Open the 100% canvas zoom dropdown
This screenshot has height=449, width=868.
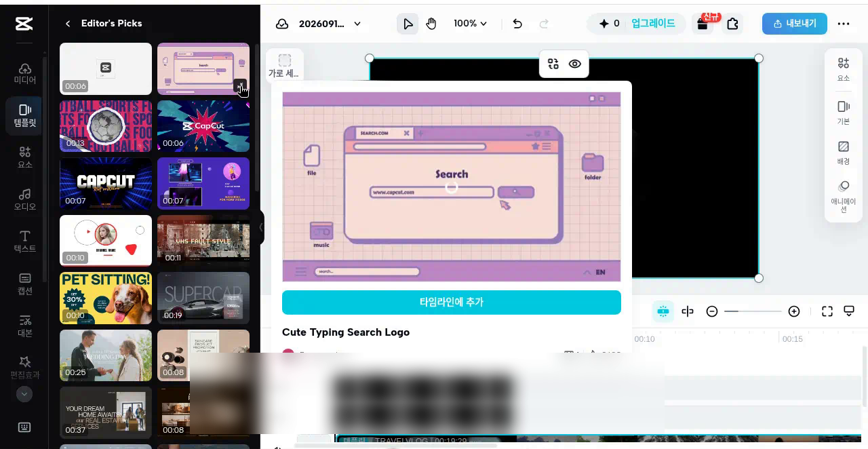tap(471, 24)
